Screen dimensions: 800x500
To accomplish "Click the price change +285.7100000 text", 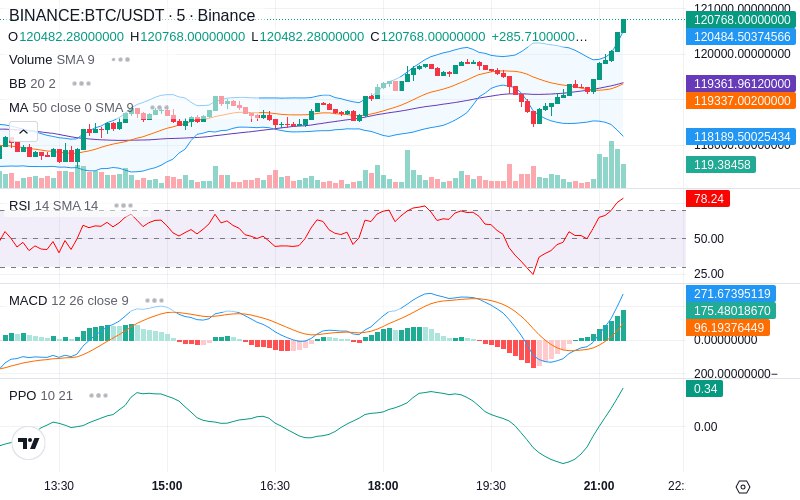I will [539, 37].
